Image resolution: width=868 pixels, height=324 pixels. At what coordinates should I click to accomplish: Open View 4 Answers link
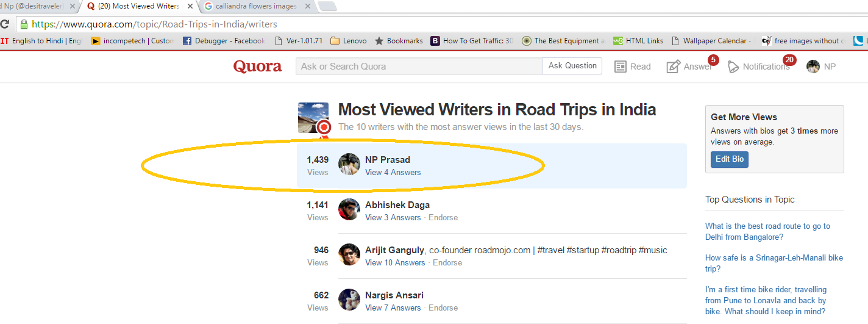(x=393, y=172)
